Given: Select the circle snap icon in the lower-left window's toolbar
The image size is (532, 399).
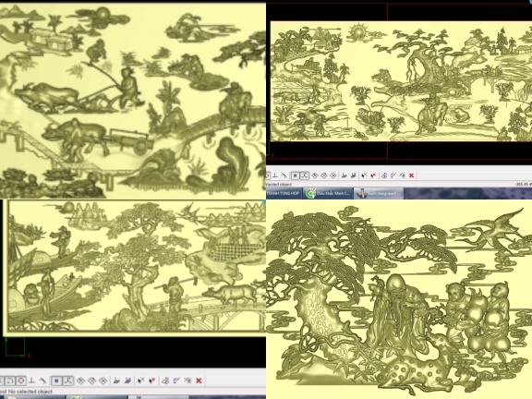Looking at the screenshot, I should (20, 381).
